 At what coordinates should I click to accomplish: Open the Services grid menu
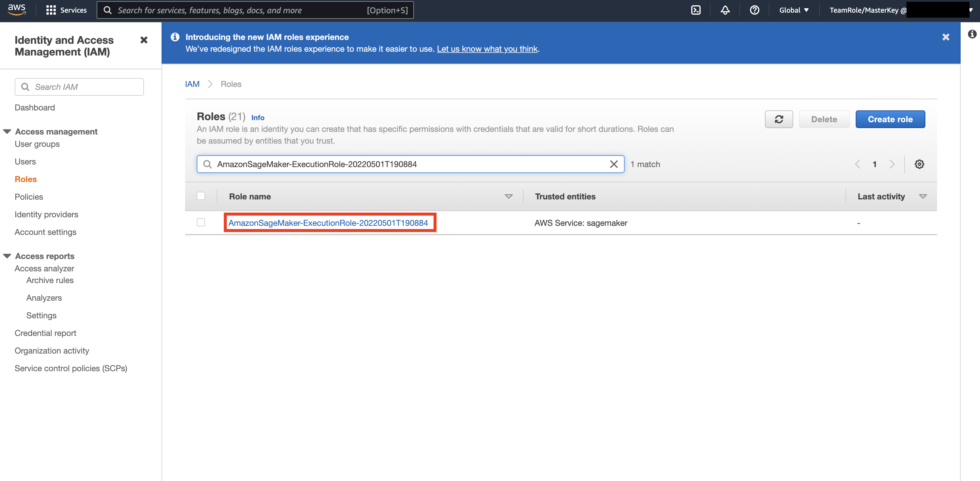66,10
